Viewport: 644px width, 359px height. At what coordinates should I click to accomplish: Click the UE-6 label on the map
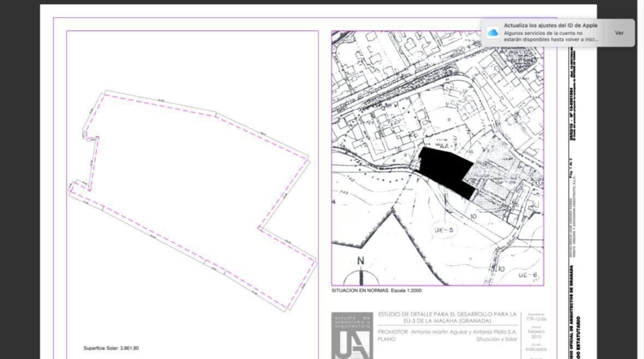(527, 275)
